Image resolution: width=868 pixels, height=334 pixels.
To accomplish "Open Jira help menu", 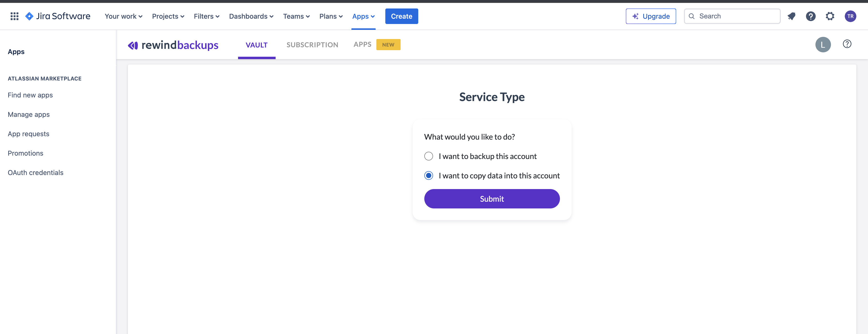I will click(811, 16).
